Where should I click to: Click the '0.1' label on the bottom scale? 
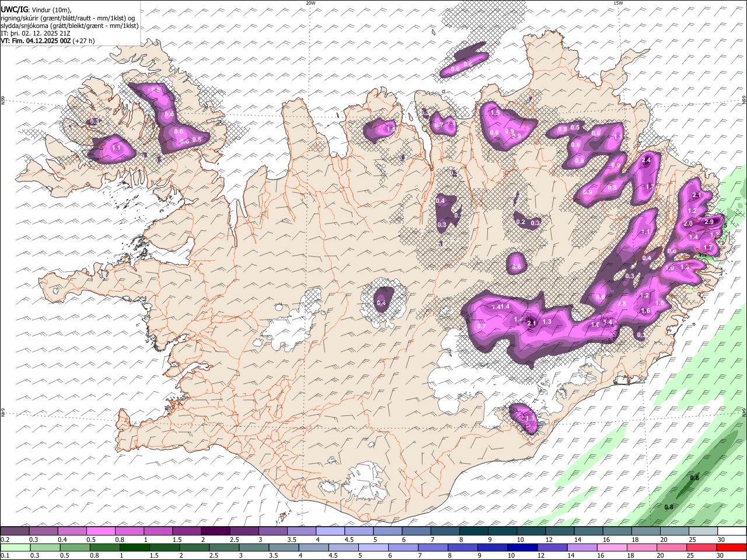click(4, 556)
